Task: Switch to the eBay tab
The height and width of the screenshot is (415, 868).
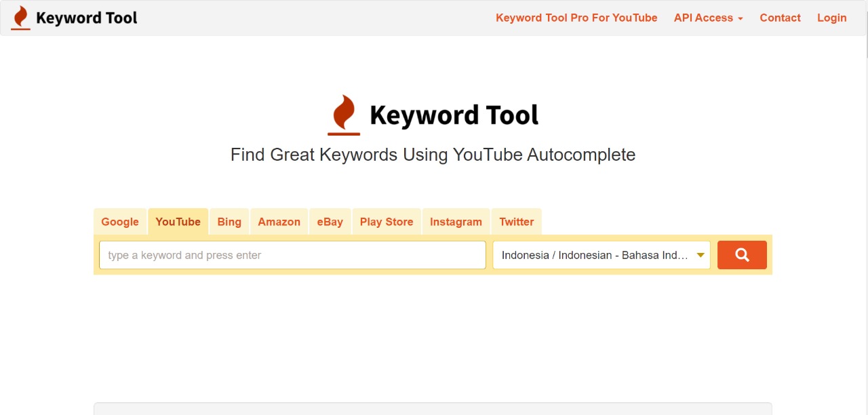Action: click(330, 222)
